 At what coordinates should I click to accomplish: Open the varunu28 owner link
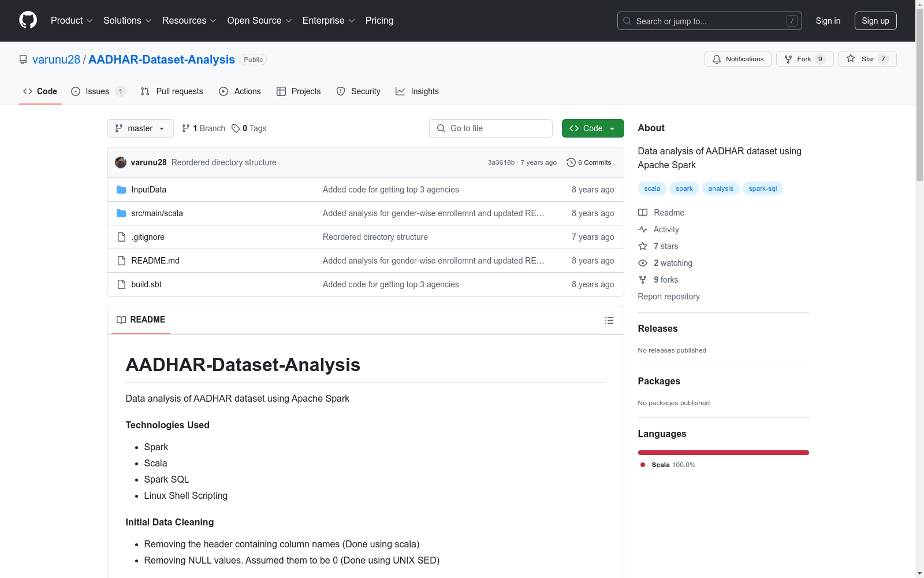[56, 60]
